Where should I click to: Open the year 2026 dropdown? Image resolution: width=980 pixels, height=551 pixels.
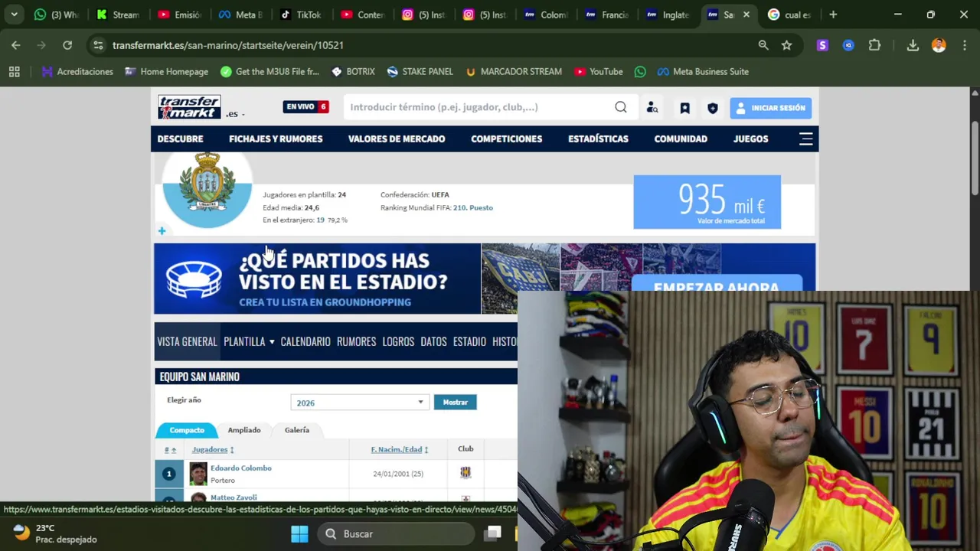point(359,403)
